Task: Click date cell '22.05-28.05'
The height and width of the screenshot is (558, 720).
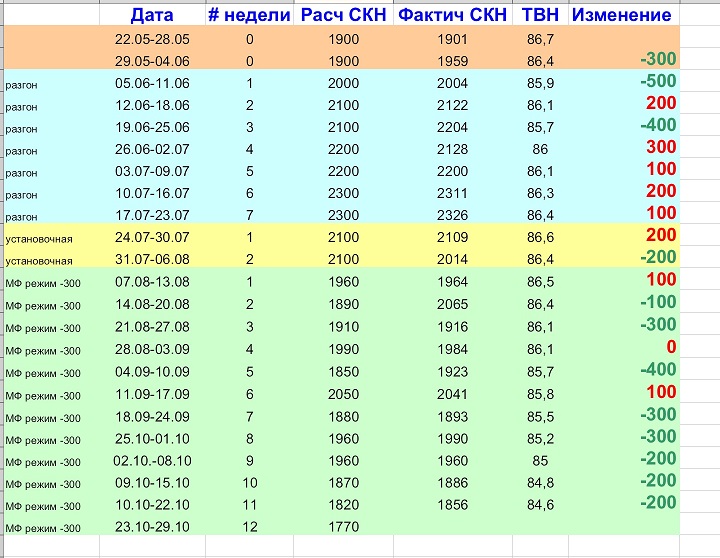Action: [152, 39]
